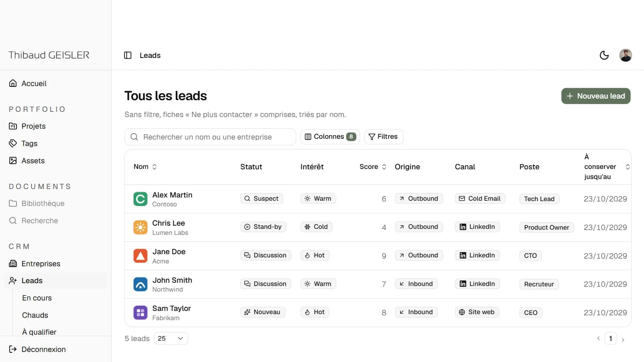The height and width of the screenshot is (362, 644).
Task: Click the Accueil home icon
Action: point(13,83)
